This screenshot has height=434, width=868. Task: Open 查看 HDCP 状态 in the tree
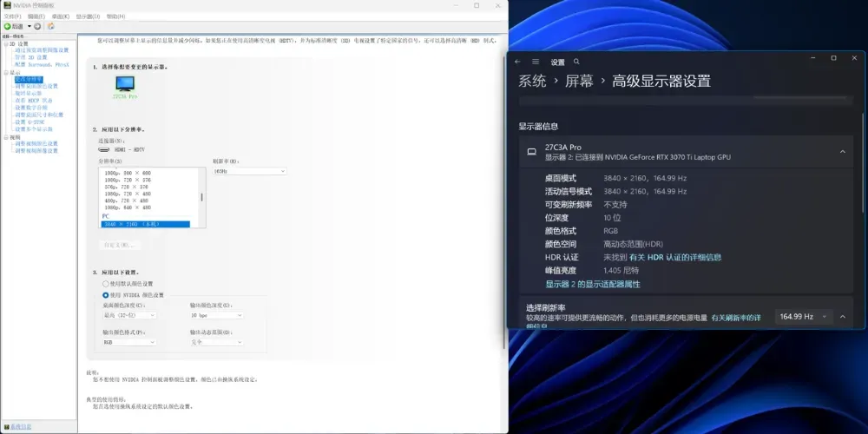[34, 100]
